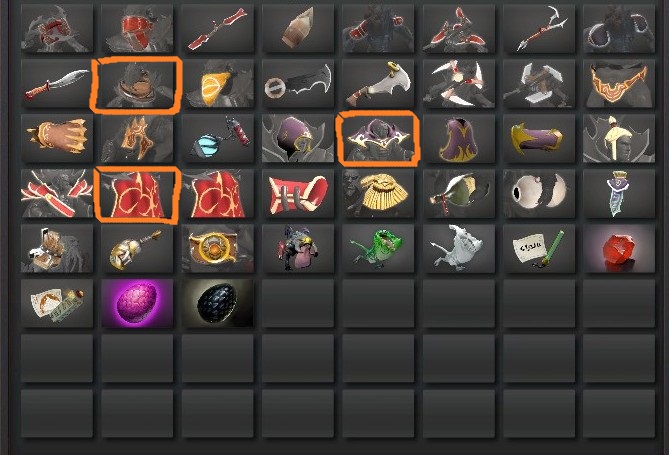The height and width of the screenshot is (455, 669).
Task: Select the curved dagger with red handle
Action: point(57,84)
